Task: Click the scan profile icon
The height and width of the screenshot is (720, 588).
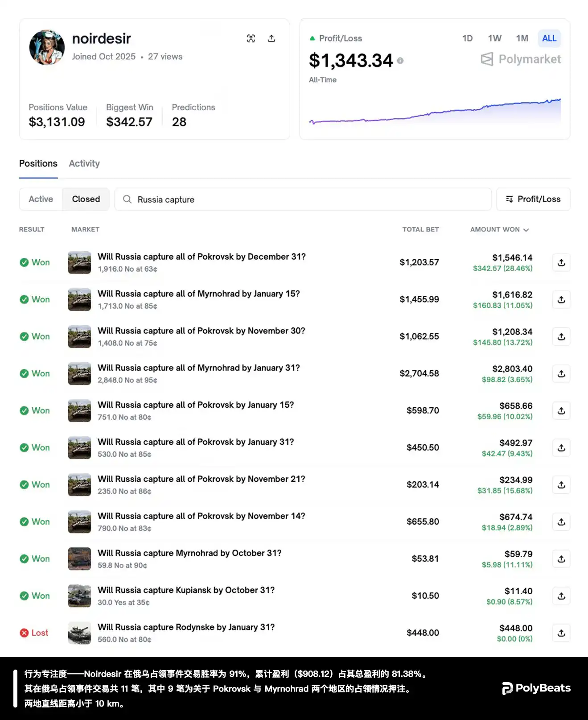Action: [x=251, y=38]
